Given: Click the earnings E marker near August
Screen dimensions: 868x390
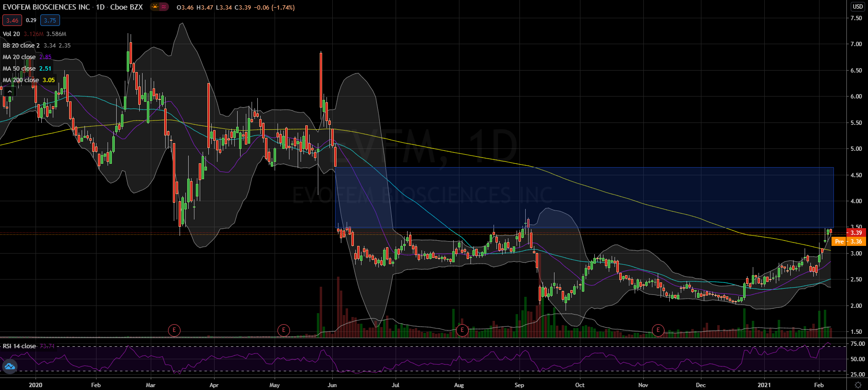Looking at the screenshot, I should (x=462, y=330).
